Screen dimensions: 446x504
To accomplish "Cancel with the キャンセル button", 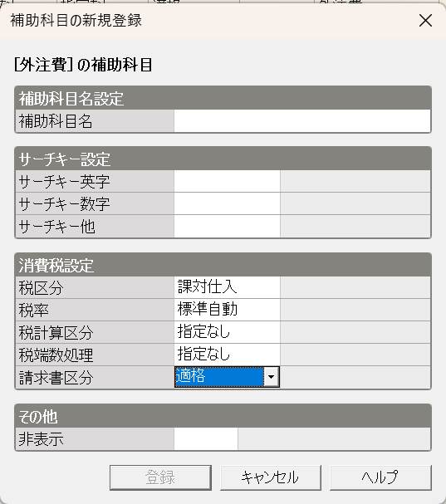I will coord(271,477).
